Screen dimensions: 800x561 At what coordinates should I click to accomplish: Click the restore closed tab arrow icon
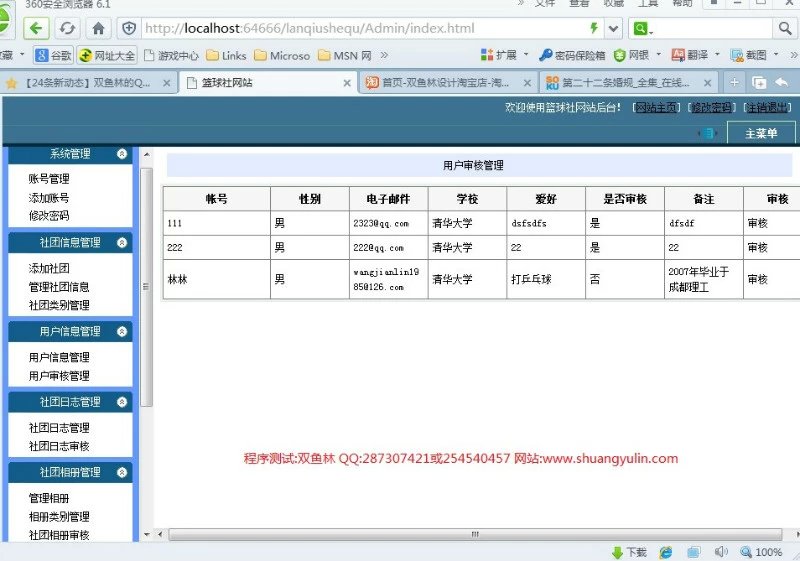coord(781,82)
